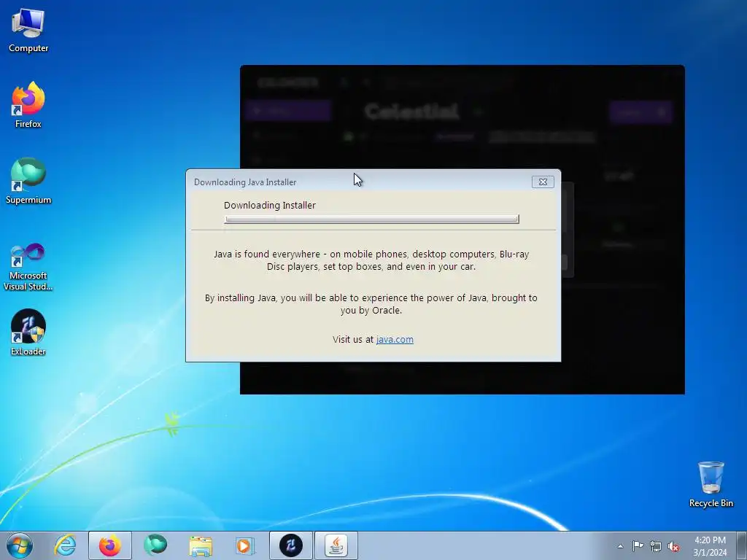Click the Show desktop strip
This screenshot has height=560, width=747.
coord(742,545)
